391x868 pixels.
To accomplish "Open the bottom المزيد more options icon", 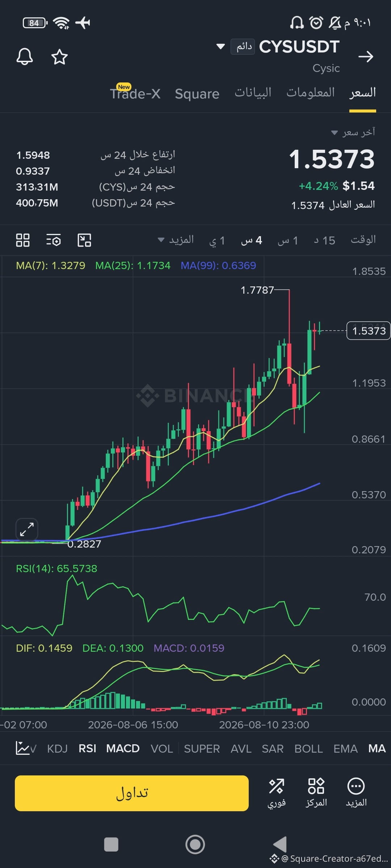I will 356,793.
